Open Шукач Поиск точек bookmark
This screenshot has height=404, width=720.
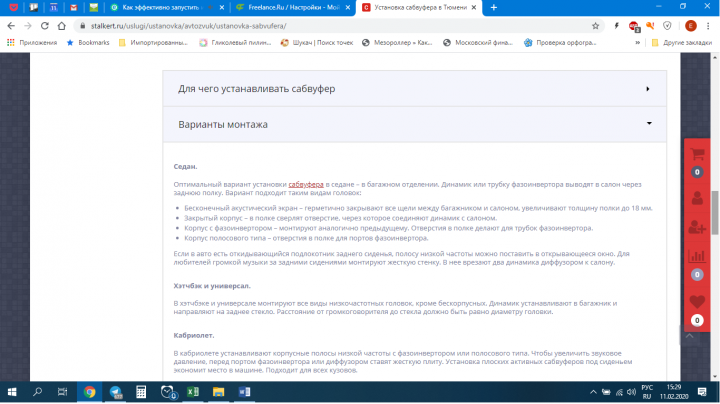tap(317, 43)
